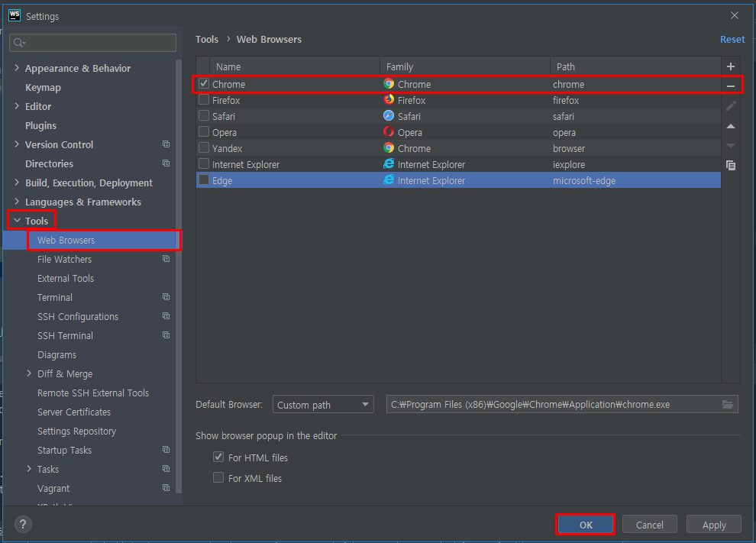Enable the Yandex browser checkbox

[204, 147]
